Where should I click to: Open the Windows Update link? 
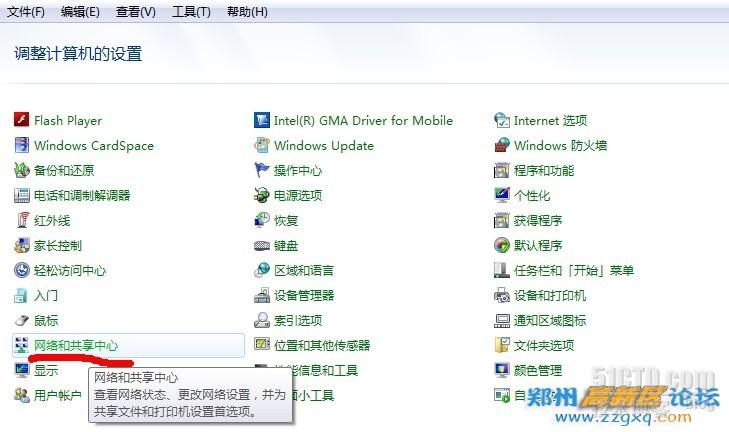(x=324, y=146)
